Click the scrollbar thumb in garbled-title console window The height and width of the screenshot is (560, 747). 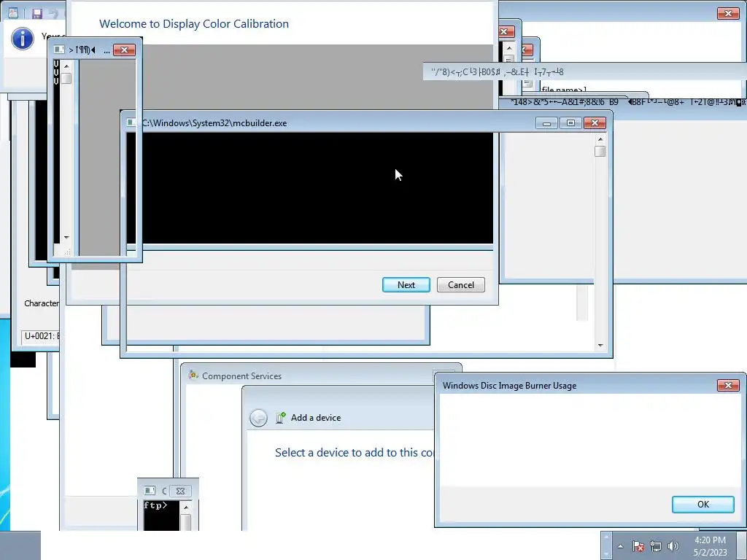tap(66, 79)
